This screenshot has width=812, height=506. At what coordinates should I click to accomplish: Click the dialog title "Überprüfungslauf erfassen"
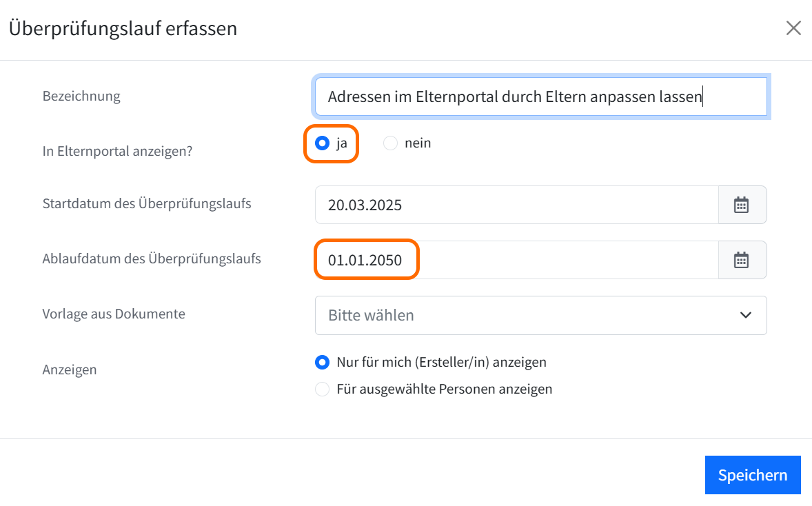(x=123, y=28)
